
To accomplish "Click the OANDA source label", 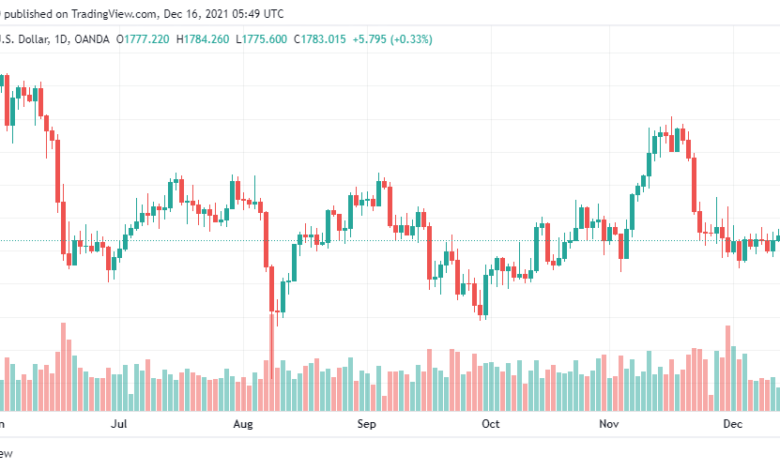I will click(x=92, y=39).
